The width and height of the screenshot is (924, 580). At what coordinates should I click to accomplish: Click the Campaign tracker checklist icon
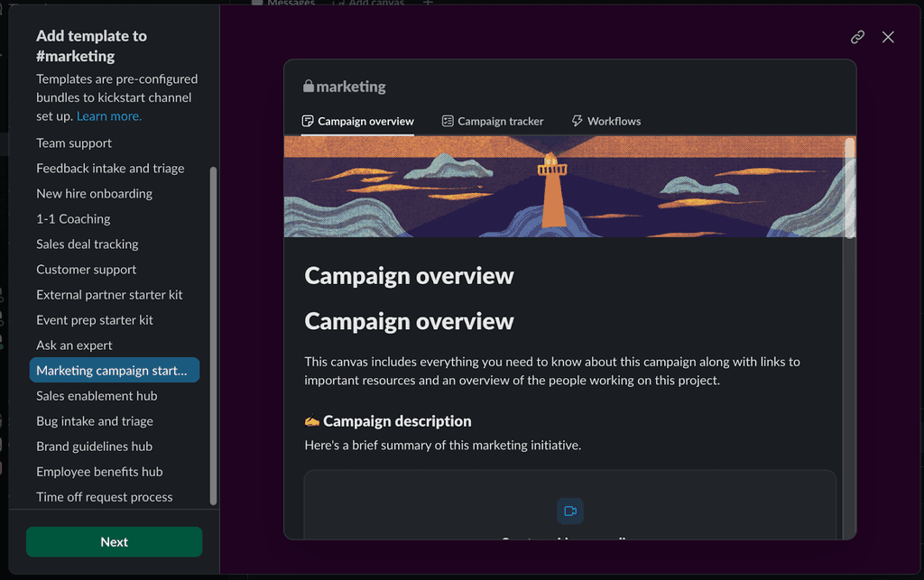pyautogui.click(x=447, y=120)
